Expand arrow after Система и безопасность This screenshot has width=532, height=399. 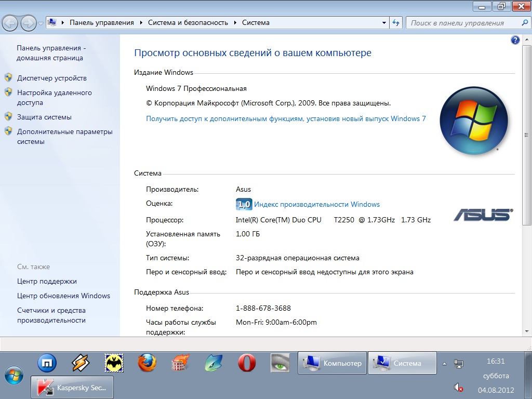pyautogui.click(x=235, y=23)
